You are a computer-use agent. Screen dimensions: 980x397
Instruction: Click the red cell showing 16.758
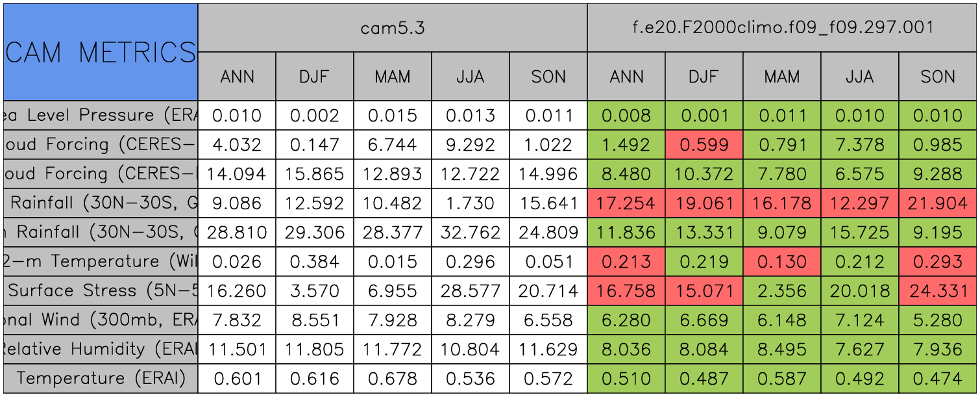coord(626,290)
